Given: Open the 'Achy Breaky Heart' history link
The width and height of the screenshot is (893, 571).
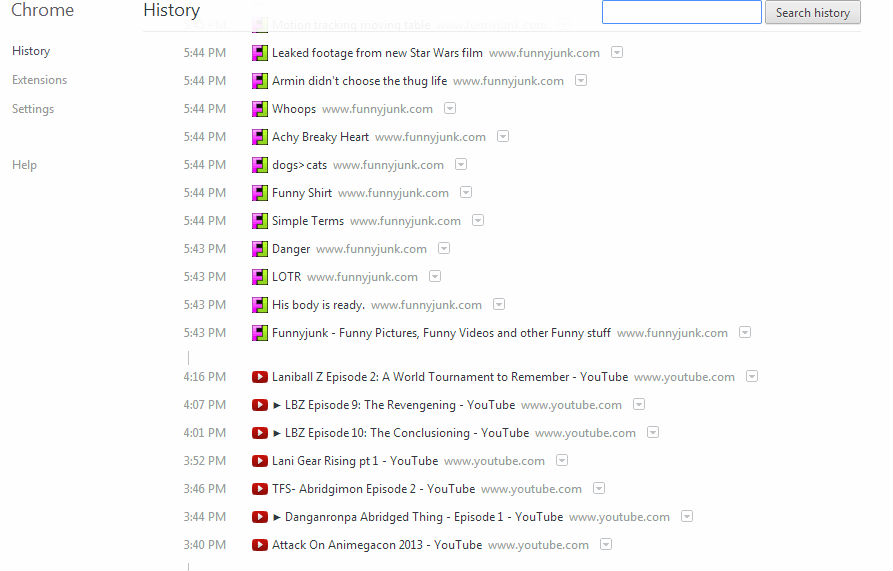Looking at the screenshot, I should point(321,137).
